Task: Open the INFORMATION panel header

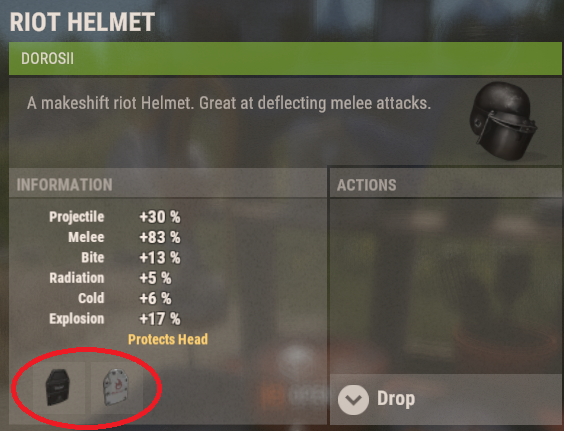Action: tap(168, 184)
